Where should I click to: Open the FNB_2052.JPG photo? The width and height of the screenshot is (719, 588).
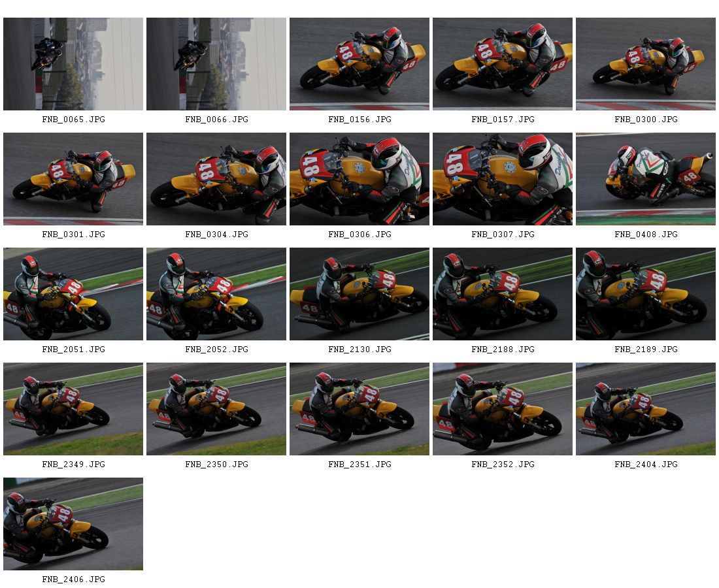pos(216,294)
